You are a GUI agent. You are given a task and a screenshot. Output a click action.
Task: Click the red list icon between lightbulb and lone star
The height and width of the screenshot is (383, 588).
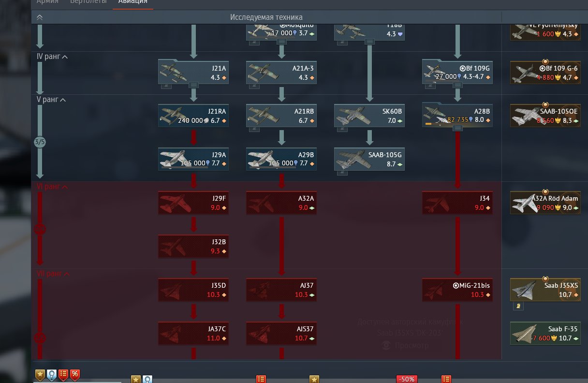pyautogui.click(x=261, y=379)
